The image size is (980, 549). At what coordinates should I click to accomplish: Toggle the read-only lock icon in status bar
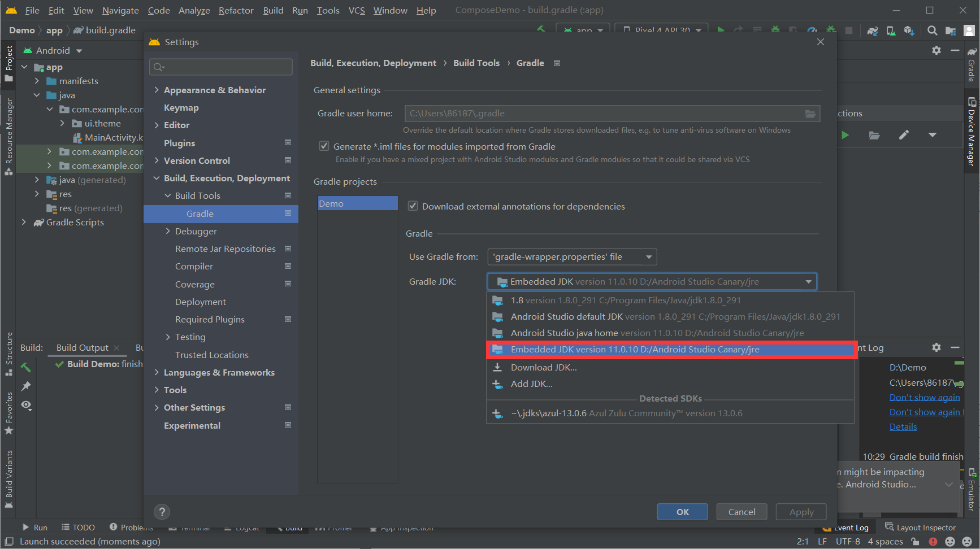point(915,541)
